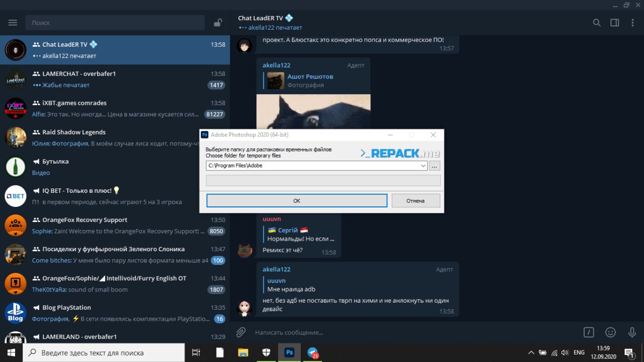Click the Blog PlayStation avatar
This screenshot has width=644, height=362.
pos(16,313)
